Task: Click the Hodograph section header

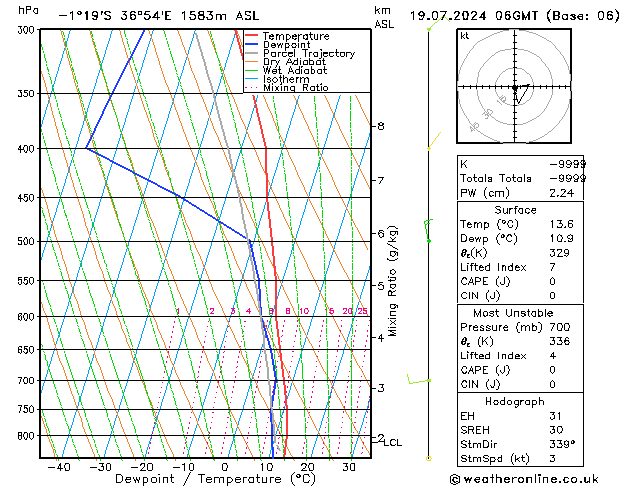Action: click(x=515, y=402)
